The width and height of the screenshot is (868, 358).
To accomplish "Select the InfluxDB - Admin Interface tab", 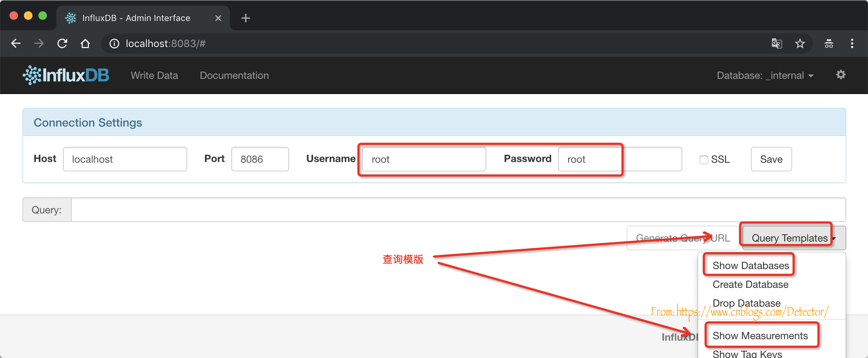I will click(143, 18).
